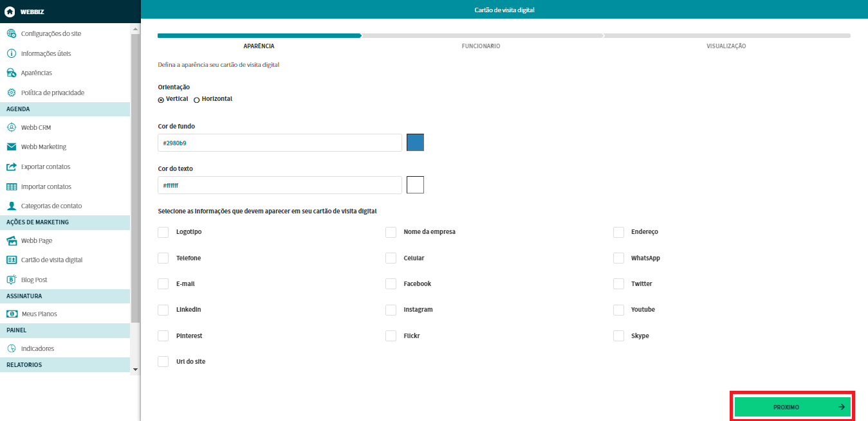Click the WEBBIZ home icon
Viewport: 868px width, 421px height.
coord(10,12)
